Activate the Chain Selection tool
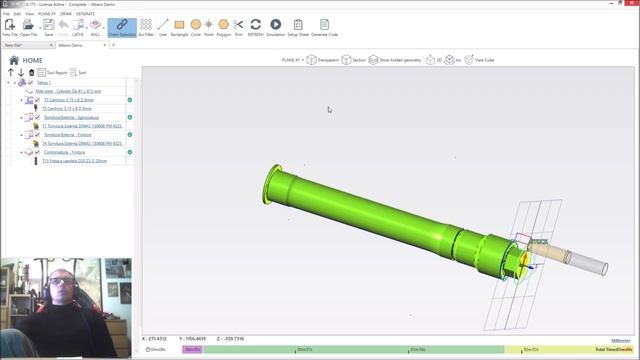Image resolution: width=640 pixels, height=360 pixels. click(122, 28)
